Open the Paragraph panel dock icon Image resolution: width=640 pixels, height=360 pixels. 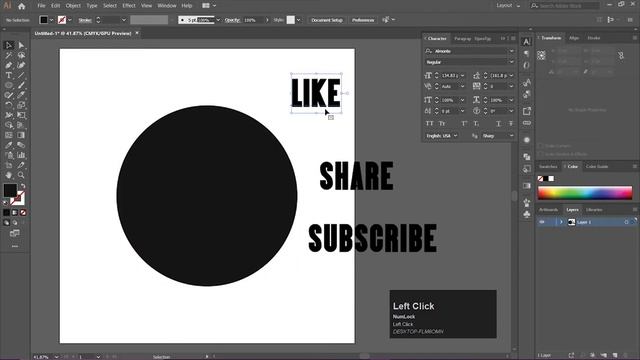tap(527, 53)
